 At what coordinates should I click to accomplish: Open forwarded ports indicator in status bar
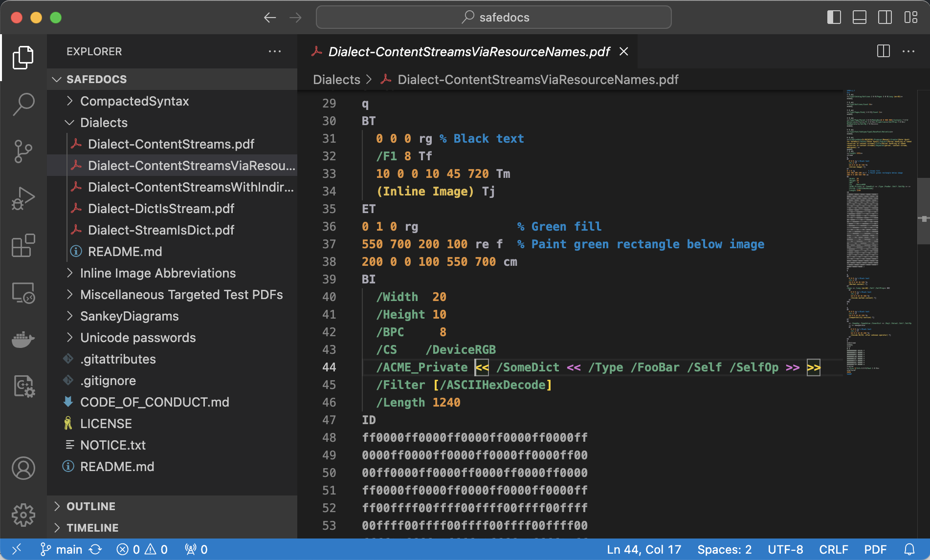(196, 549)
